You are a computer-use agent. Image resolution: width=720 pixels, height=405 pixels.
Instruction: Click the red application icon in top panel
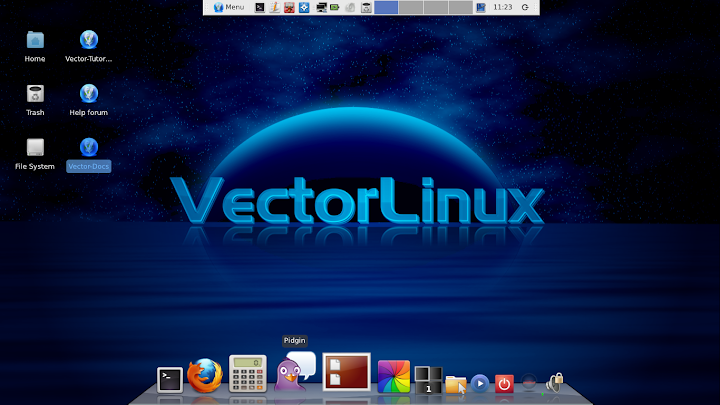pos(289,7)
